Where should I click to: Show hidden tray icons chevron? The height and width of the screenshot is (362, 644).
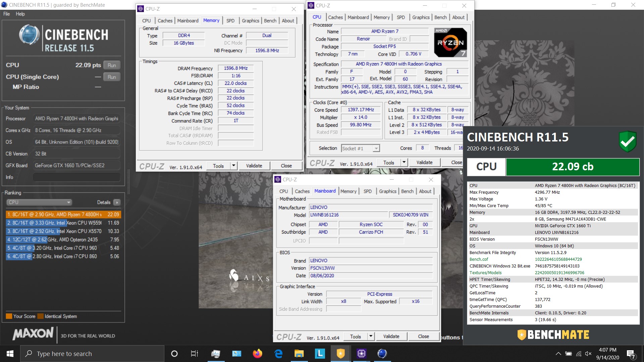pos(558,354)
